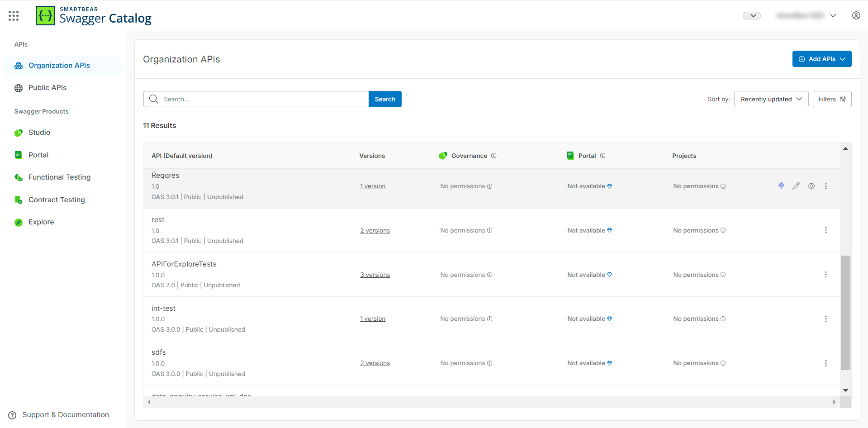Click the vertical scrollbar thumb in the table
Viewport: 868px width, 428px height.
tap(845, 312)
